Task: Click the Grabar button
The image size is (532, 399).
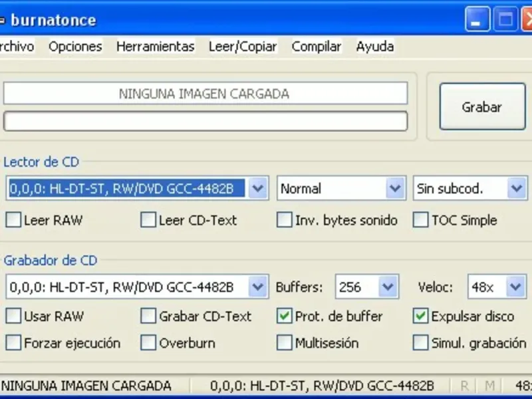Action: [482, 106]
